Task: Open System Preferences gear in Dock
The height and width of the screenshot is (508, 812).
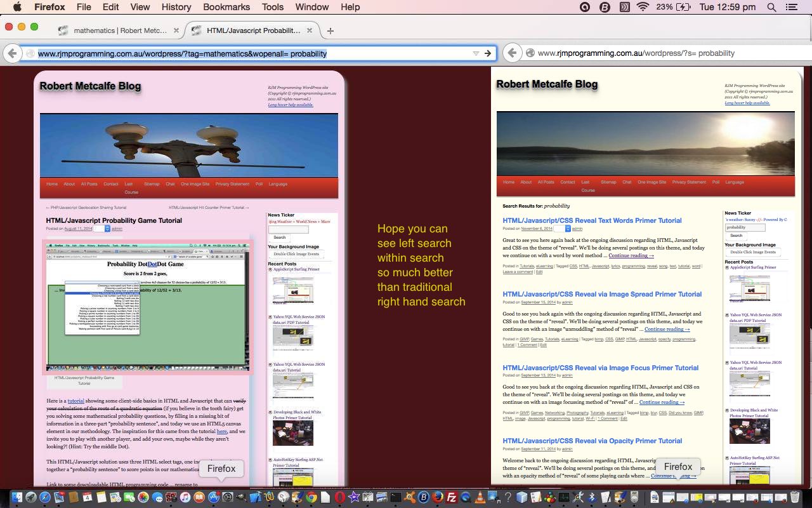Action: point(228,497)
